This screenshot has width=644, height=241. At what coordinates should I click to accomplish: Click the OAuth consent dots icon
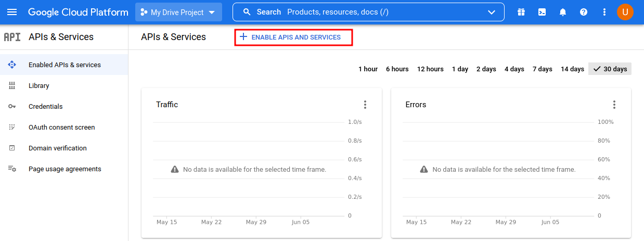click(x=12, y=127)
